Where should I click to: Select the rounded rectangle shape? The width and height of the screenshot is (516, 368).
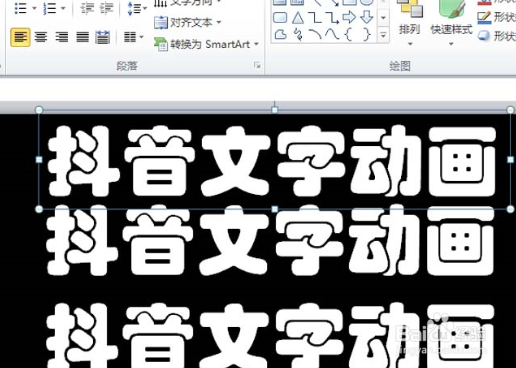point(280,17)
